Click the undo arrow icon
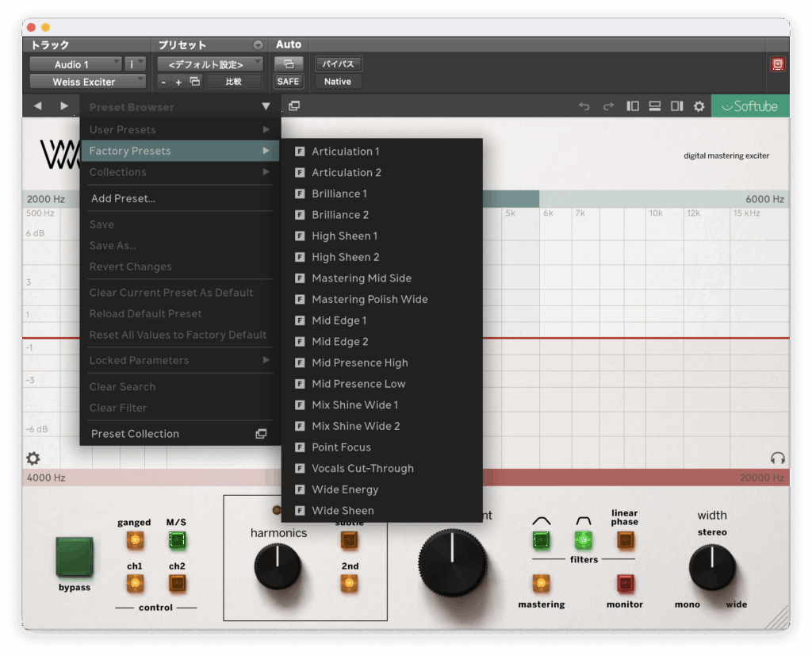This screenshot has height=656, width=812. click(584, 106)
